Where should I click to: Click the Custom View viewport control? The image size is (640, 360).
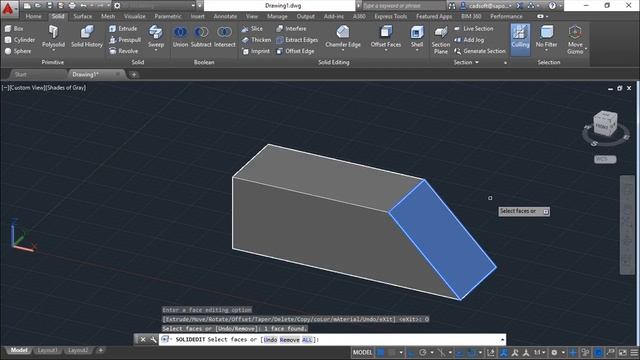(27, 88)
